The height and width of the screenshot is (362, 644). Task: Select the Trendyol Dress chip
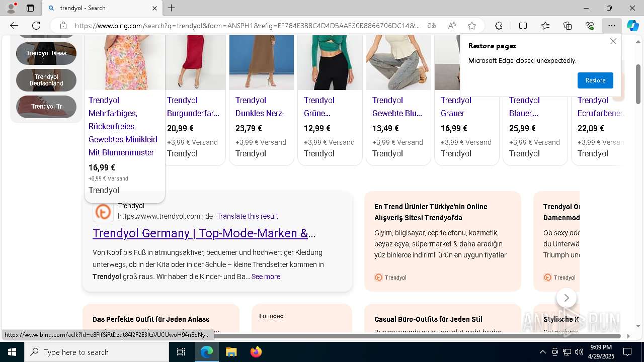tap(46, 53)
